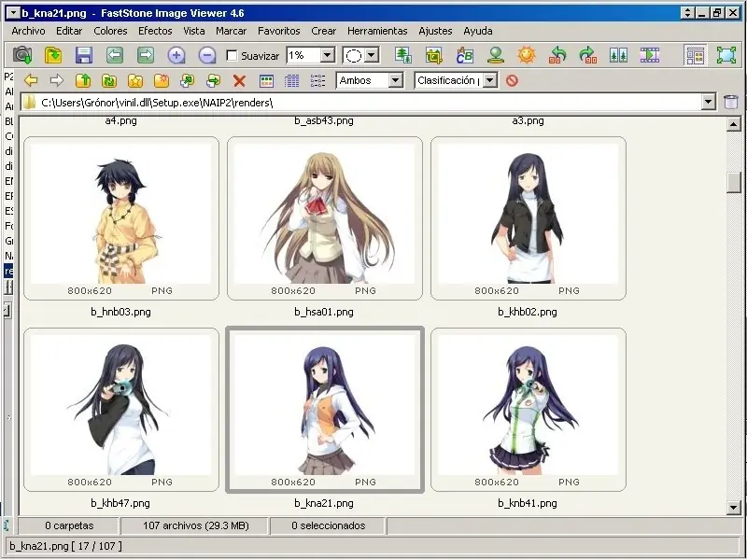Enable the Suavizar smoothing option

[x=231, y=55]
